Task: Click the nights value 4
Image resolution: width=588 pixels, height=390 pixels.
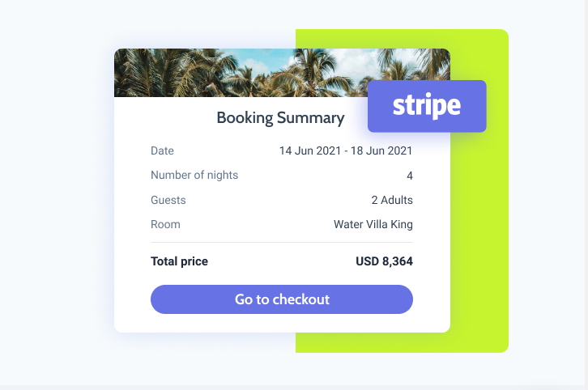Action: tap(410, 176)
